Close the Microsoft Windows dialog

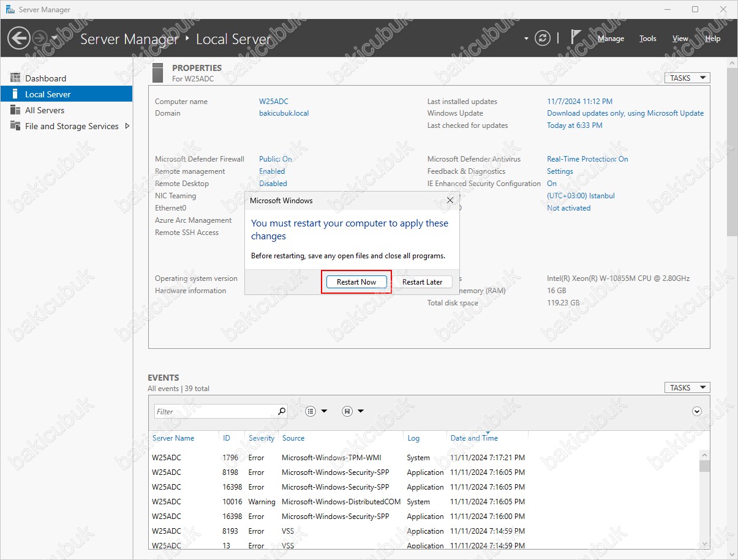(x=450, y=200)
